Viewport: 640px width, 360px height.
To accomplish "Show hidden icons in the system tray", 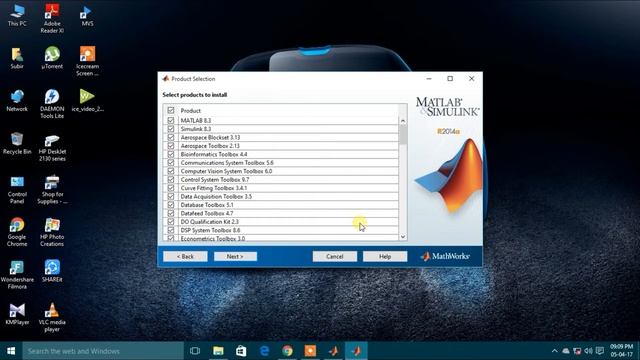I will click(554, 351).
